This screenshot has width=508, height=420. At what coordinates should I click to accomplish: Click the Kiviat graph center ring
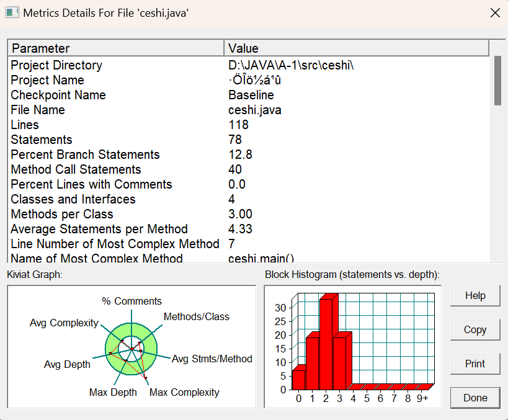point(131,349)
